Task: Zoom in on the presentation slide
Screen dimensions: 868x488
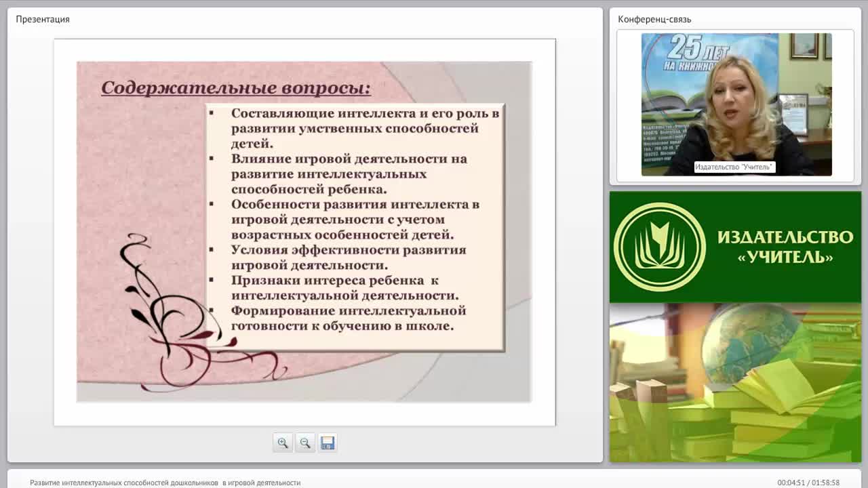Action: click(x=283, y=443)
